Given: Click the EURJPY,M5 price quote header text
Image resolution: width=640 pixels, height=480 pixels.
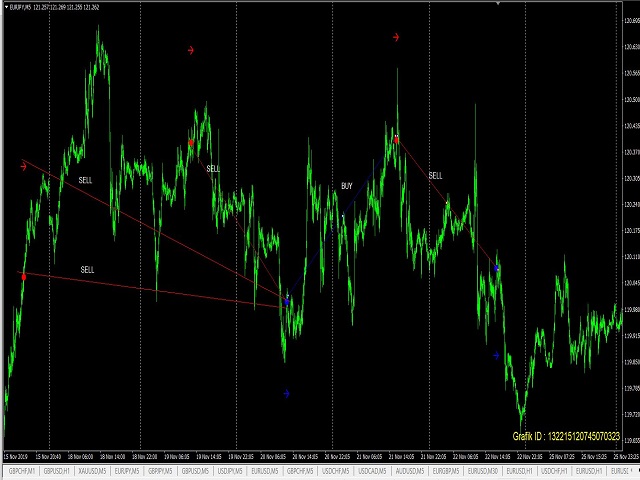Looking at the screenshot, I should point(54,7).
